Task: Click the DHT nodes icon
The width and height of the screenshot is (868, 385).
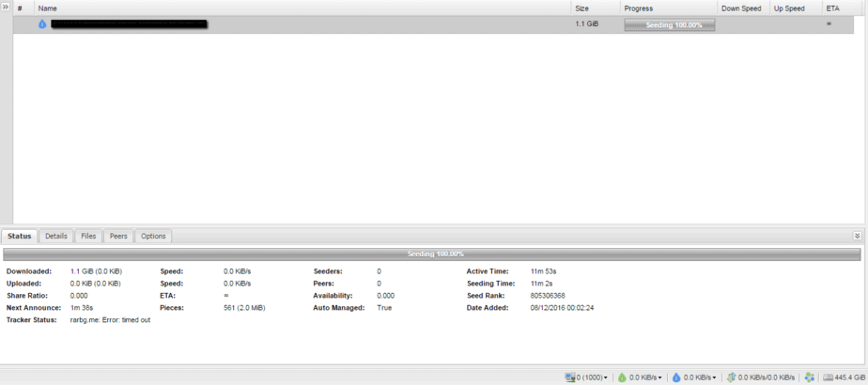Action: (x=809, y=377)
